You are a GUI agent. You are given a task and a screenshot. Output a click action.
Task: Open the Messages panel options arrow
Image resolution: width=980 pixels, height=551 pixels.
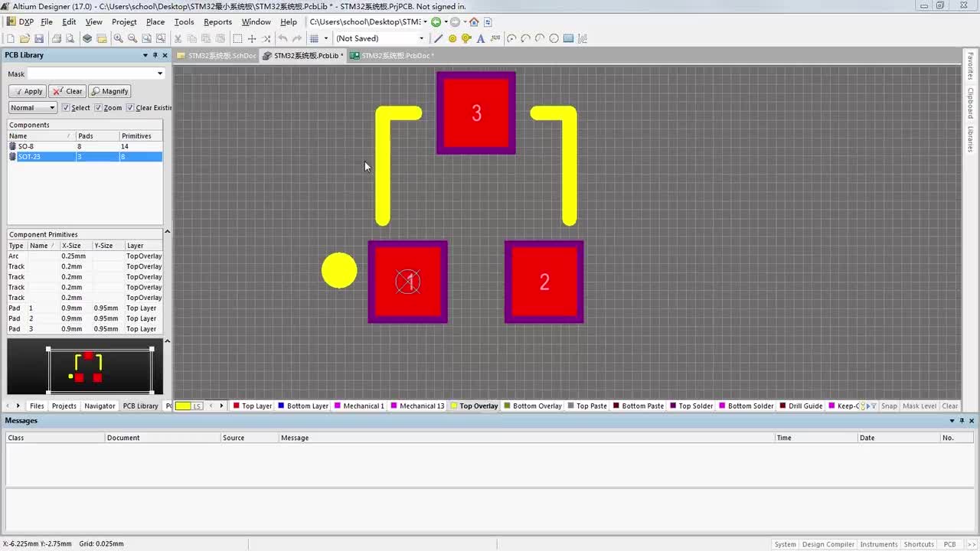coord(953,421)
